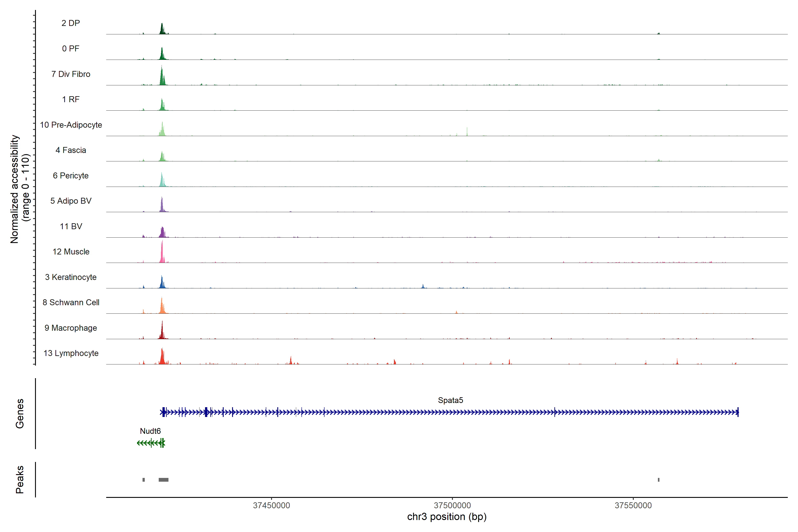This screenshot has width=798, height=532.
Task: Click the small leftmost gray peak marker
Action: [143, 480]
